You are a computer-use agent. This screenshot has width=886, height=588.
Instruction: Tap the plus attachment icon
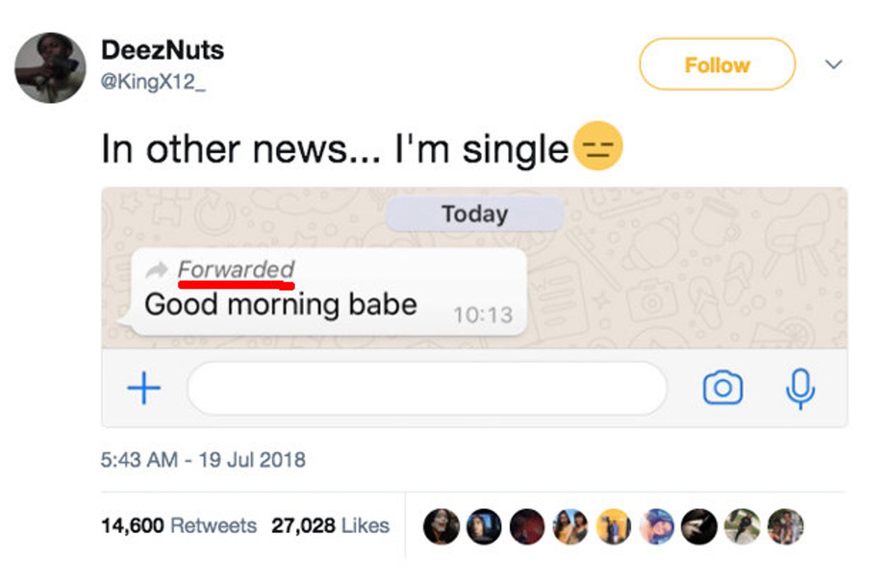click(x=144, y=388)
